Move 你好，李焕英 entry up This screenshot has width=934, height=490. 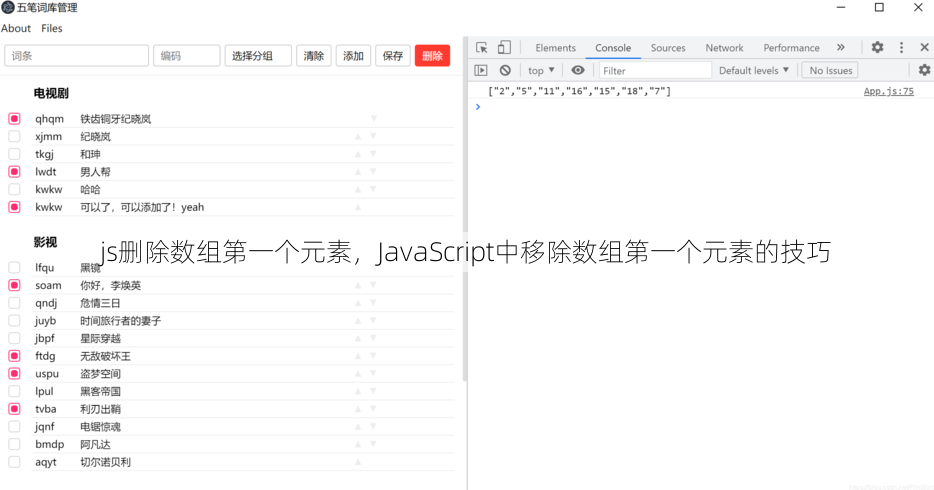click(358, 285)
